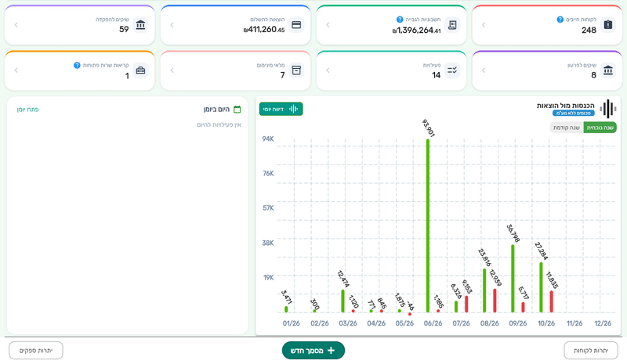Click the אין פעילויות להיום message
This screenshot has height=364, width=627.
pos(219,124)
